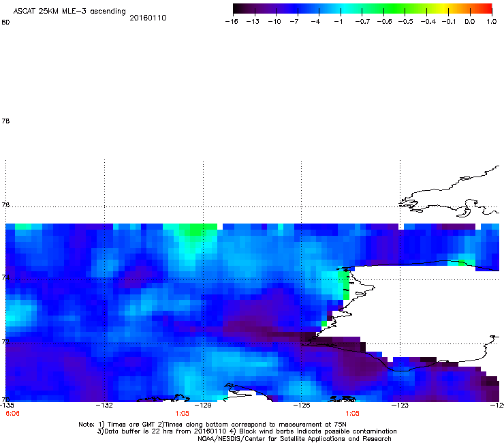This screenshot has width=504, height=443.
Task: Click the -135 longitude axis label
Action: tap(7, 406)
